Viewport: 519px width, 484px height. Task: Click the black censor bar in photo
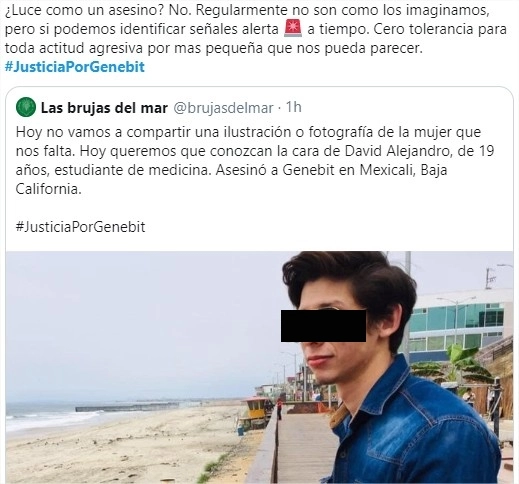(x=323, y=326)
